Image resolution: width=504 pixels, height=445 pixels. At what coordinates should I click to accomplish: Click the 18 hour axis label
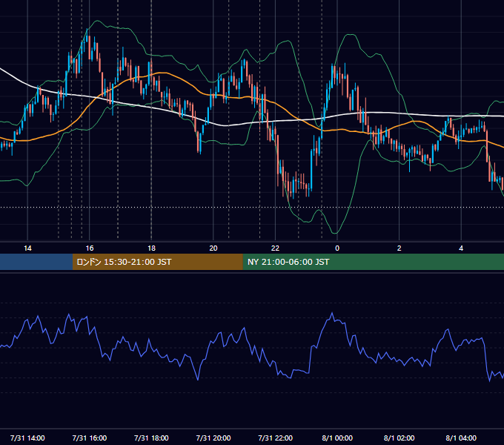(151, 248)
